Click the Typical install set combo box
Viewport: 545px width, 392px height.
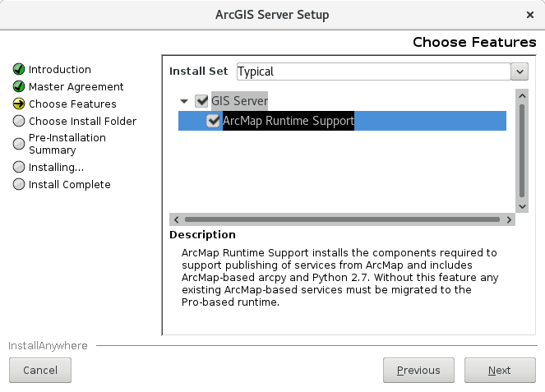373,71
